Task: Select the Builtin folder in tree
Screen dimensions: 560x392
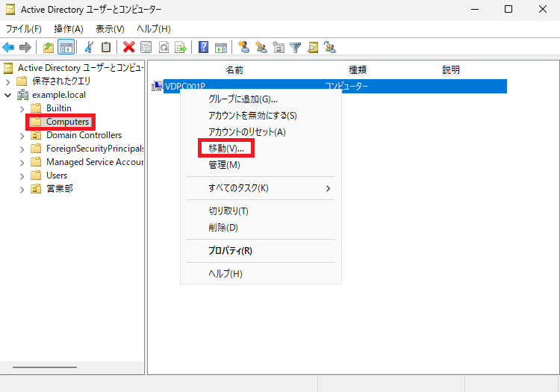Action: (58, 108)
